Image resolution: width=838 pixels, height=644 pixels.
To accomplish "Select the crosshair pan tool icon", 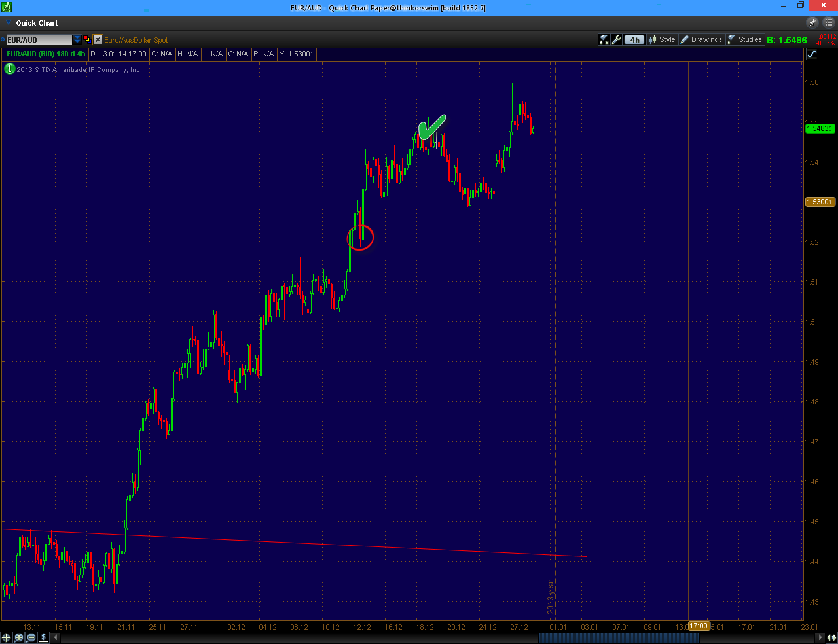I will [6, 637].
